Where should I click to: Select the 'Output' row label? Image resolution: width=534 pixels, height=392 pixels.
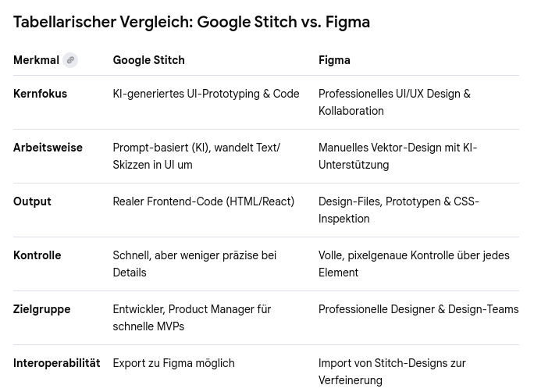click(x=32, y=201)
